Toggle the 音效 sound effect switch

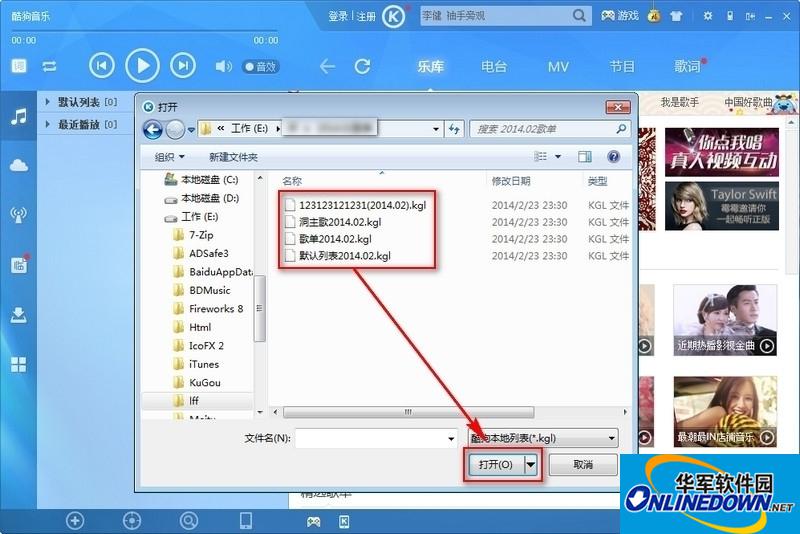pos(260,67)
